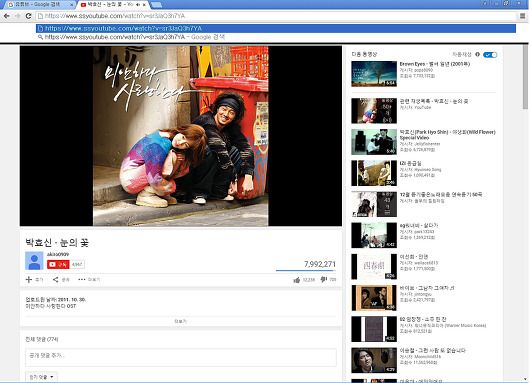Open the blue channel avatar icon
This screenshot has width=530, height=383.
[34, 261]
